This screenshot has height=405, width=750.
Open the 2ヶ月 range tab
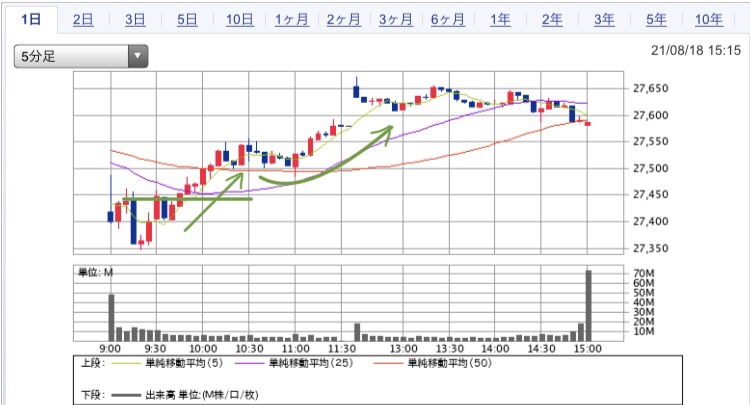coord(344,20)
